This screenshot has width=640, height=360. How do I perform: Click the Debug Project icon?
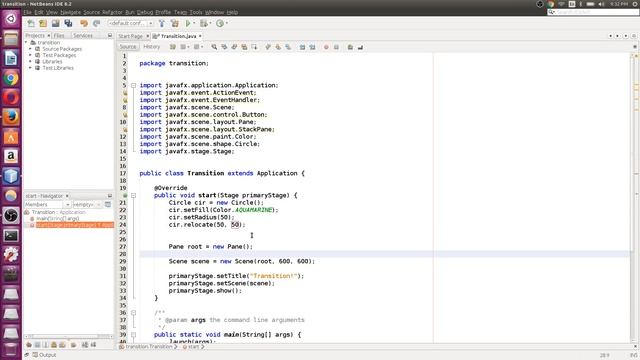[204, 23]
